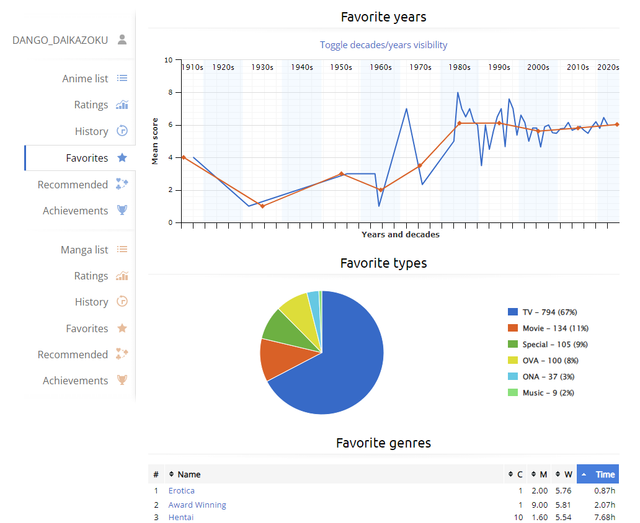Click the manga Achievements trophy icon
Viewport: 640px width, 523px height.
click(x=122, y=381)
